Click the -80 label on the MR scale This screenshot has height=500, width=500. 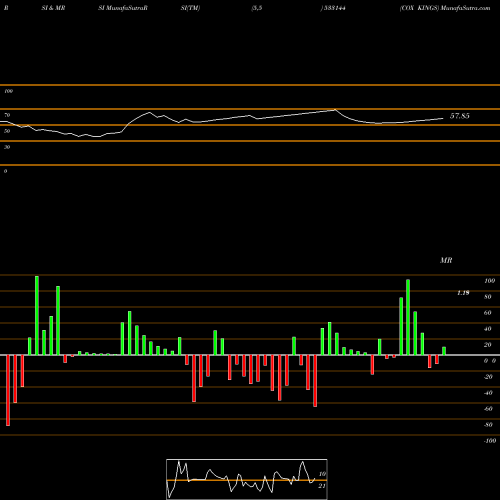click(488, 425)
